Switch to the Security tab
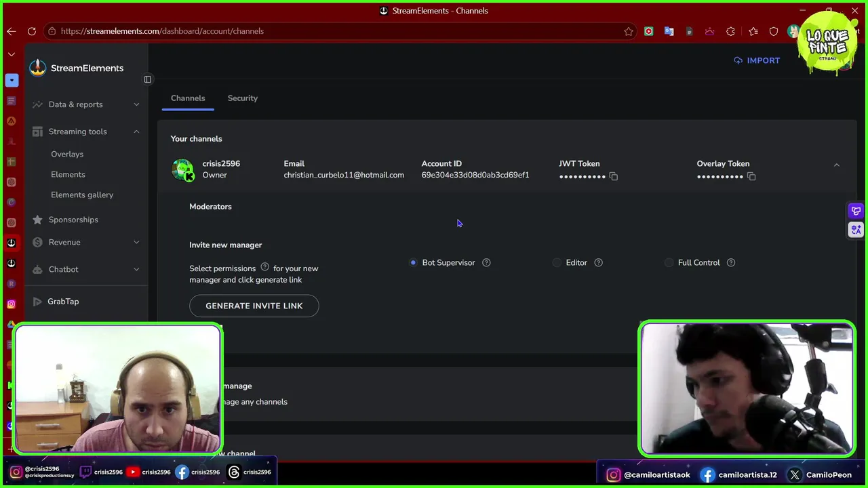 pyautogui.click(x=243, y=98)
